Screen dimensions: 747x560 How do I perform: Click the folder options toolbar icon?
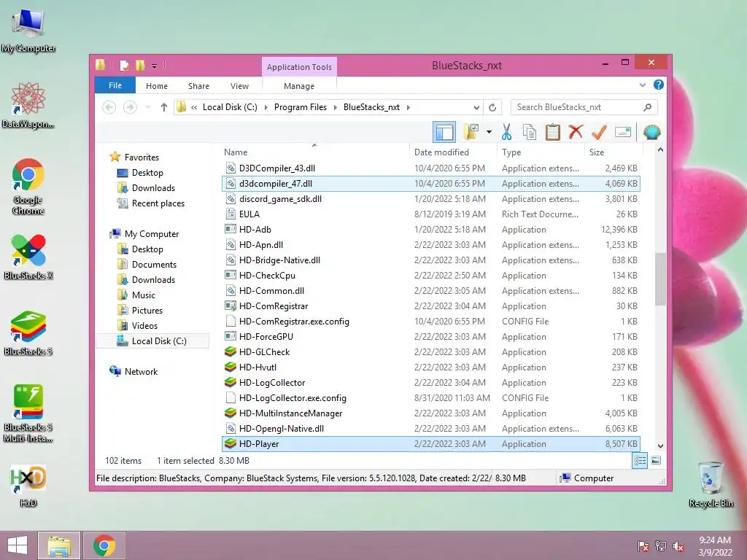coord(471,132)
